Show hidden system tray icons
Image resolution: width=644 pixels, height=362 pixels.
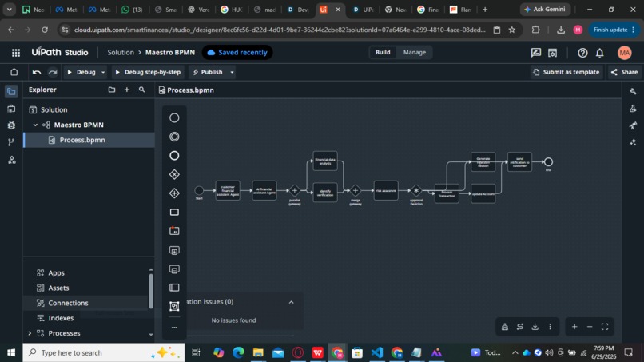515,352
